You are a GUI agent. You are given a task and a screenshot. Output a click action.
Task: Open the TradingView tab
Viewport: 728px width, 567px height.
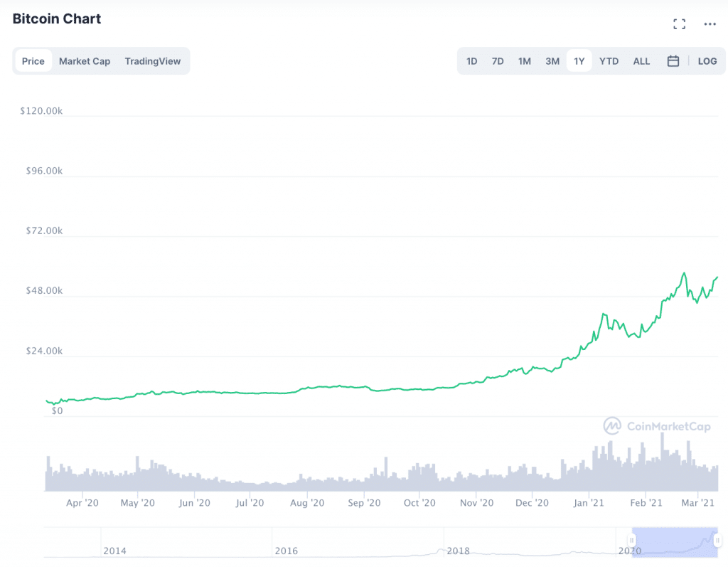pyautogui.click(x=153, y=61)
